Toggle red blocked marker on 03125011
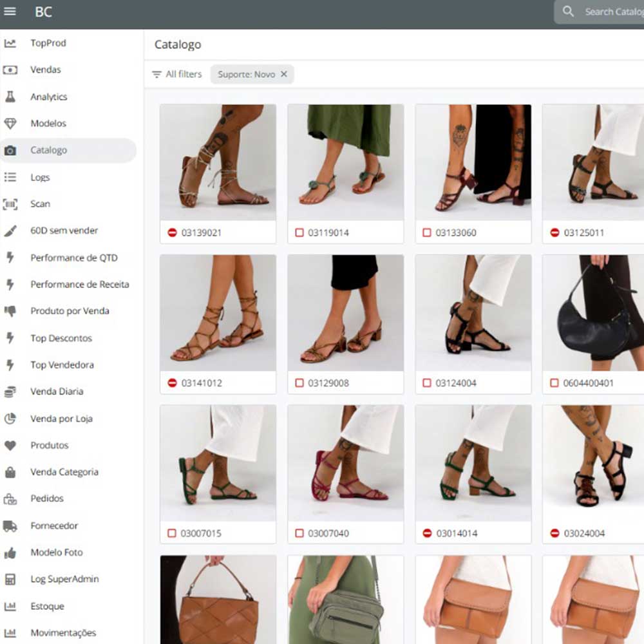The height and width of the screenshot is (644, 644). [x=554, y=233]
